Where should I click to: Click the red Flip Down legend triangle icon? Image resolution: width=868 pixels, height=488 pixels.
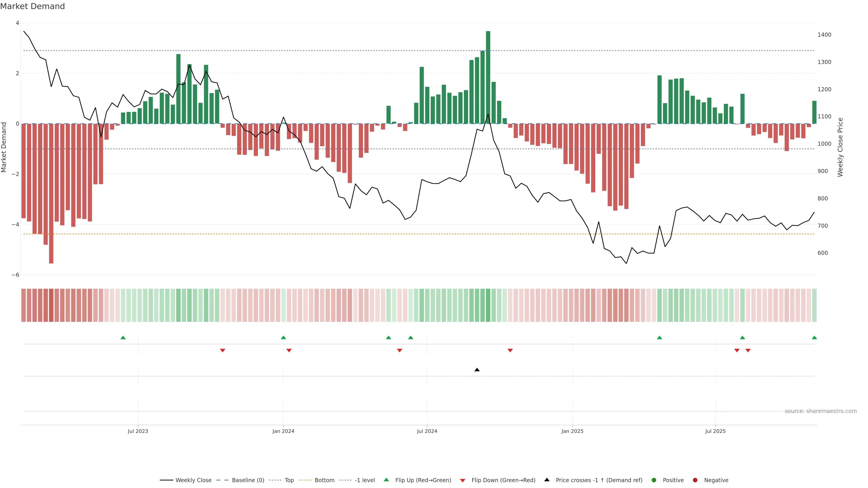coord(463,481)
